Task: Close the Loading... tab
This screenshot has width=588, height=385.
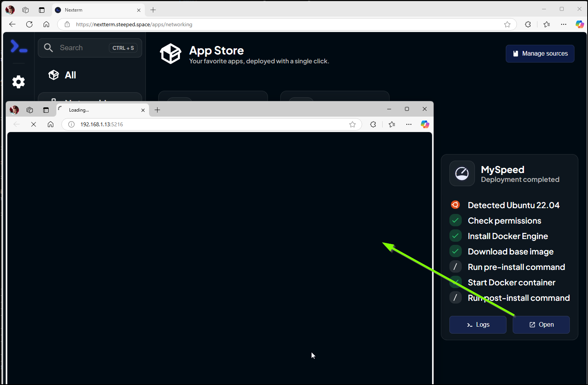Action: click(x=143, y=110)
